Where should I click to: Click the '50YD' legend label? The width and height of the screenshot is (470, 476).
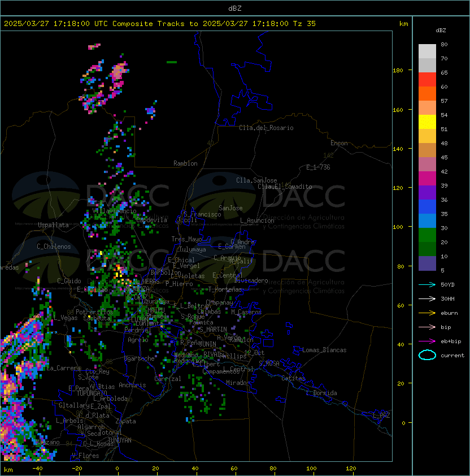tap(447, 285)
